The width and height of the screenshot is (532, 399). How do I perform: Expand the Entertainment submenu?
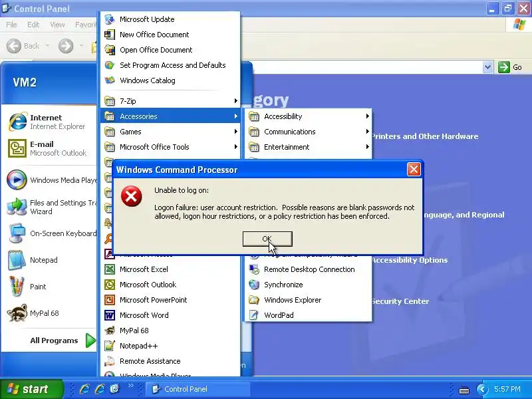pyautogui.click(x=308, y=147)
